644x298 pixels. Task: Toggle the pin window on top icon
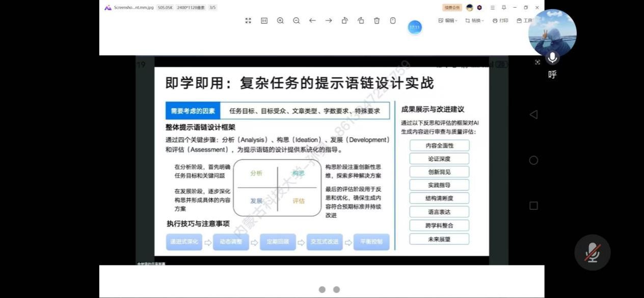(x=503, y=8)
